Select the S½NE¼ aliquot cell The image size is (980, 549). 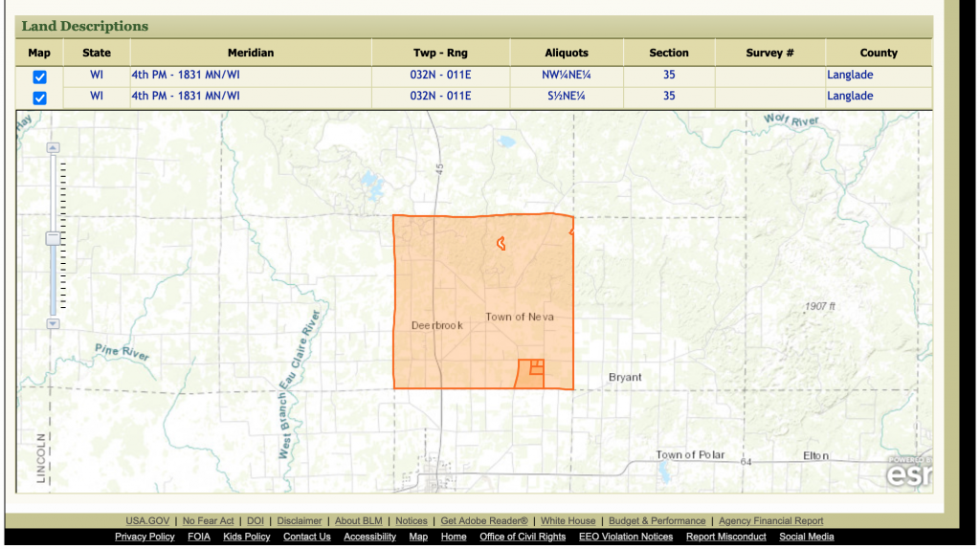pyautogui.click(x=567, y=96)
